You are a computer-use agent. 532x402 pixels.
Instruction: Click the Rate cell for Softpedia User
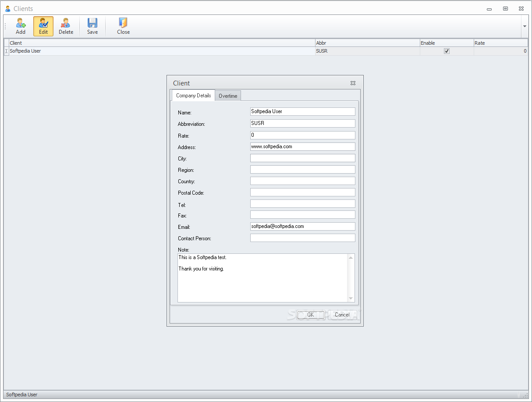[x=501, y=51]
